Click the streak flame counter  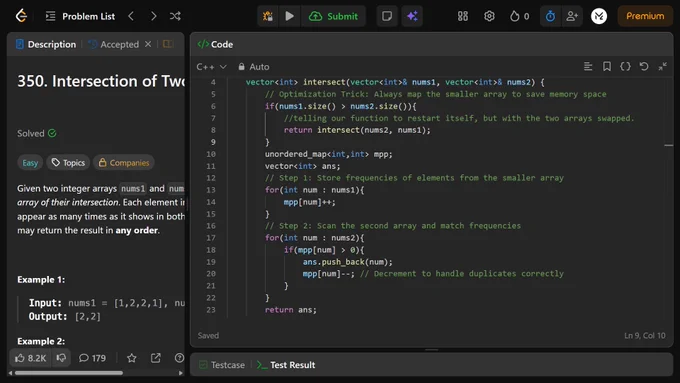coord(520,16)
